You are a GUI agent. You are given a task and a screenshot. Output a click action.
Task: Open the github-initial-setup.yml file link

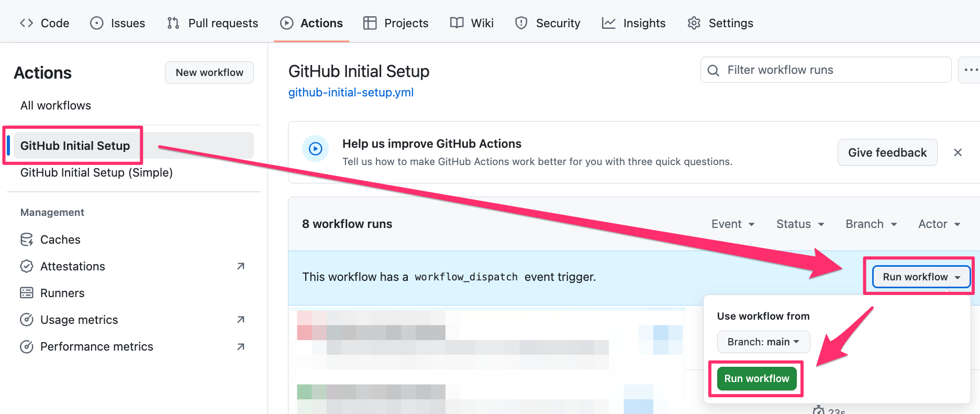tap(351, 92)
